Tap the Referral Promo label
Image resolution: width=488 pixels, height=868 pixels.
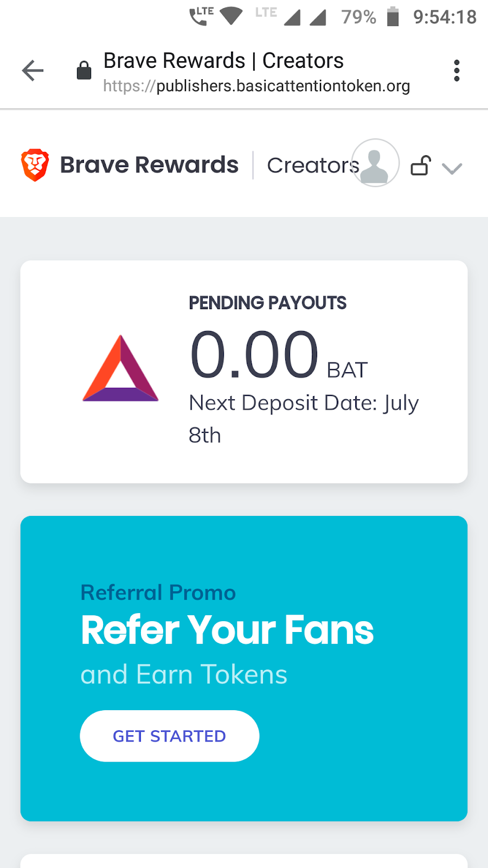pos(158,592)
